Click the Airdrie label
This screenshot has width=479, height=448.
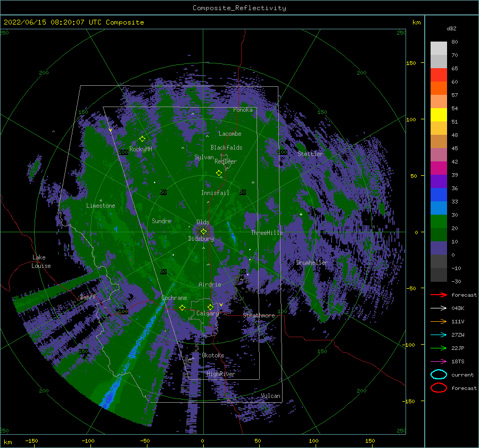coord(210,284)
